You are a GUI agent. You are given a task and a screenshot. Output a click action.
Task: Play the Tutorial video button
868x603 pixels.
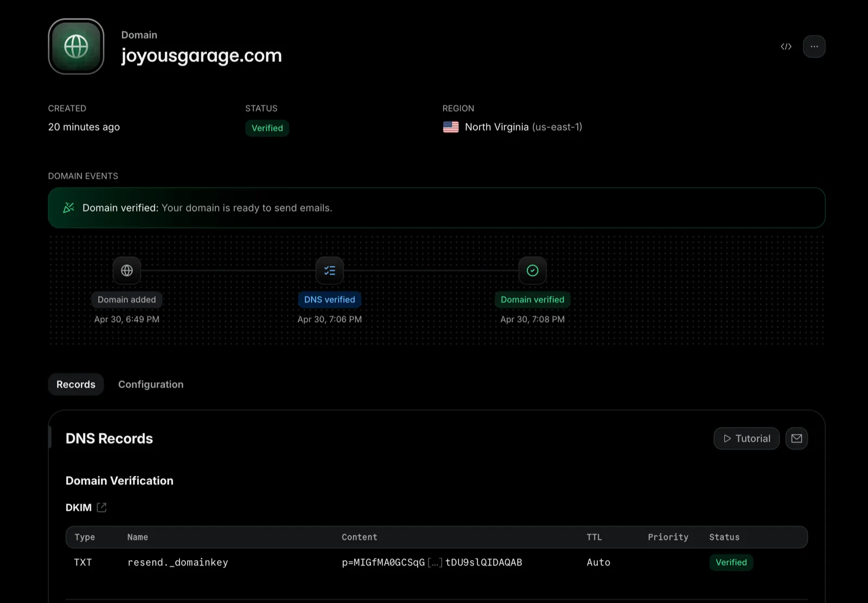coord(746,439)
